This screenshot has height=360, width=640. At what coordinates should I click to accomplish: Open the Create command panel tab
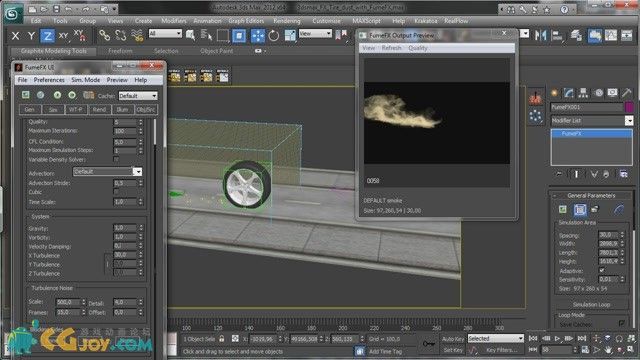click(554, 93)
